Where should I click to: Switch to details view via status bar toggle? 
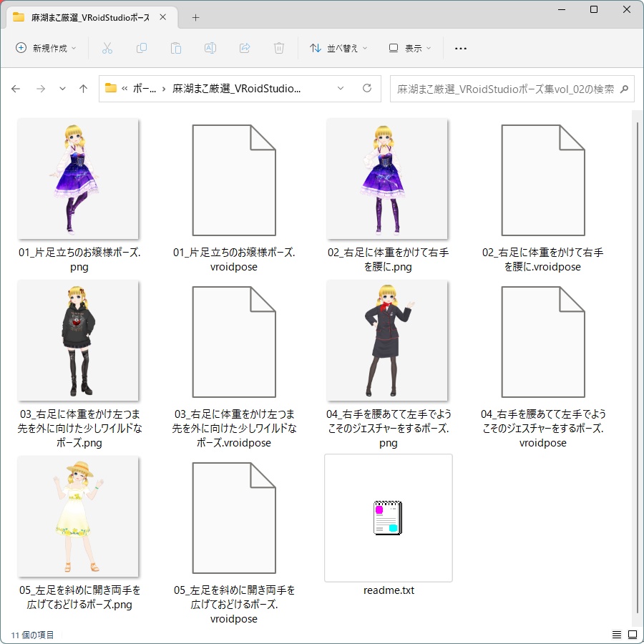pyautogui.click(x=616, y=634)
